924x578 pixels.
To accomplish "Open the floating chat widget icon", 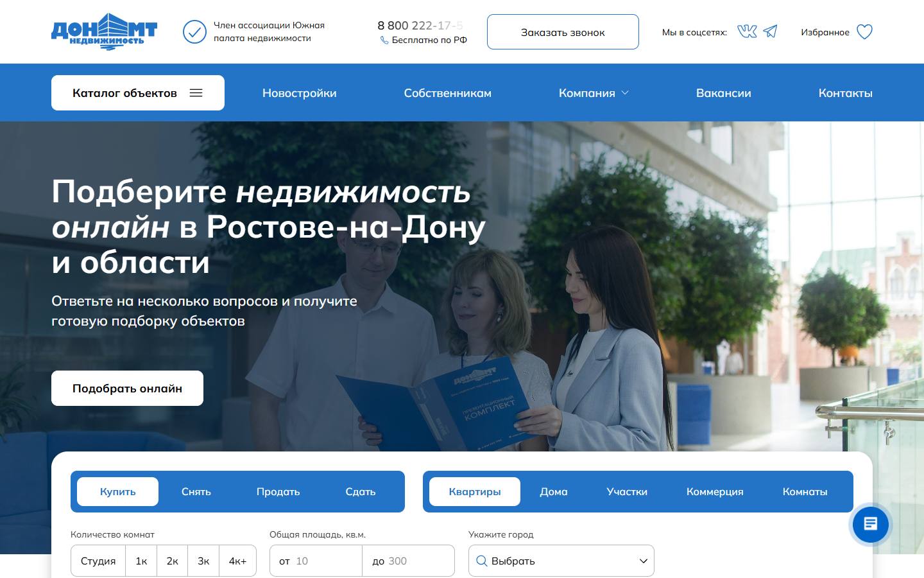I will (x=871, y=524).
